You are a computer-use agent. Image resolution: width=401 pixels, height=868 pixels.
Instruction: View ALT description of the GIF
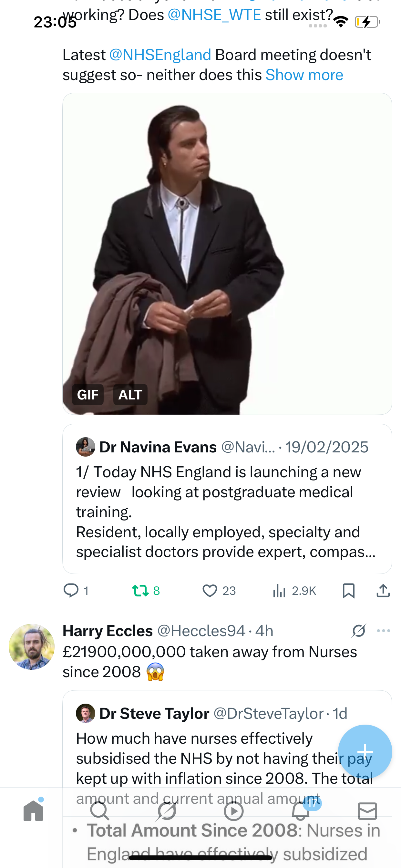tap(130, 394)
